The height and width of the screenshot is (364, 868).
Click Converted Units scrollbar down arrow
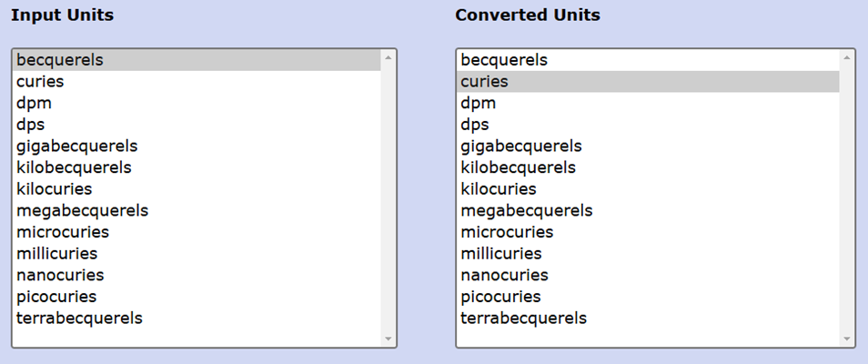pyautogui.click(x=847, y=339)
